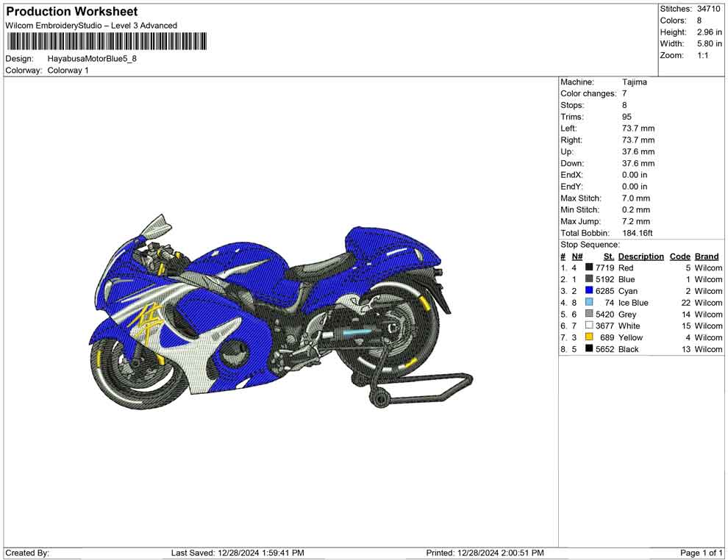
Task: Select the Ice Blue color chip
Action: click(588, 303)
